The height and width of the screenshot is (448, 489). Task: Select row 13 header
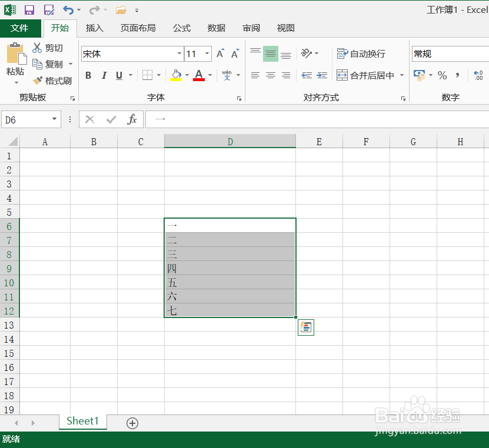[9, 325]
